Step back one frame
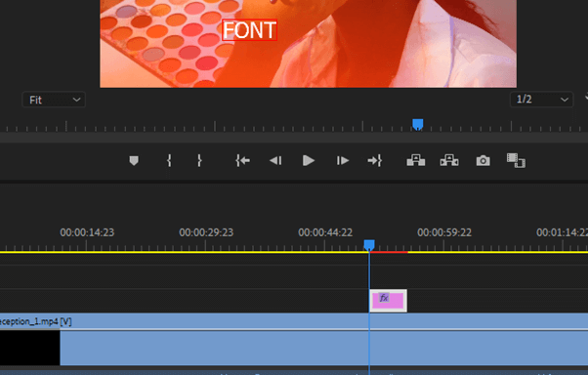The image size is (588, 375). click(x=275, y=161)
